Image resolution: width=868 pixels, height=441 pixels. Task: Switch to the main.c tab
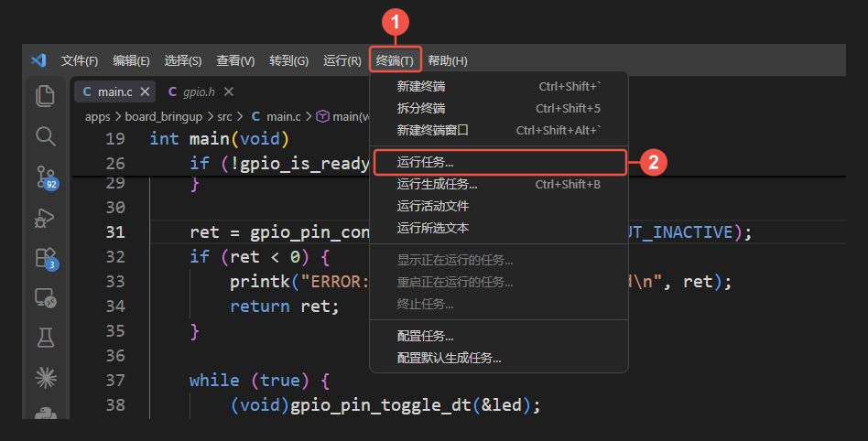115,91
